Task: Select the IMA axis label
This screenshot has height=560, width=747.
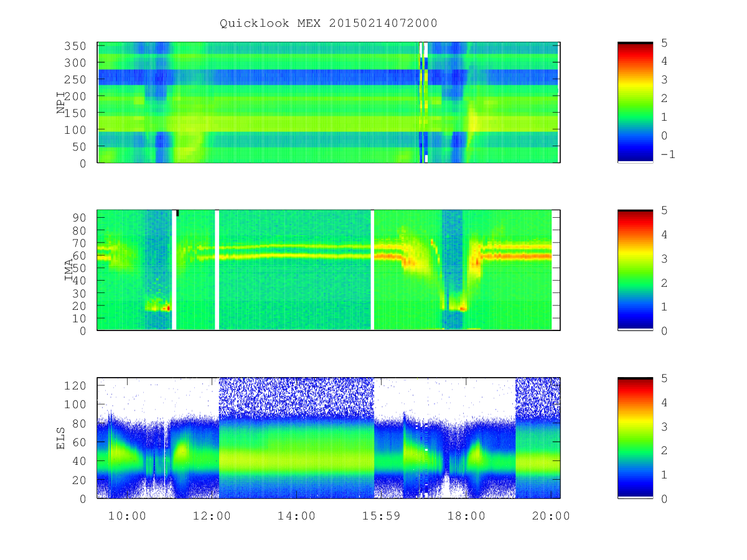Action: click(x=69, y=270)
